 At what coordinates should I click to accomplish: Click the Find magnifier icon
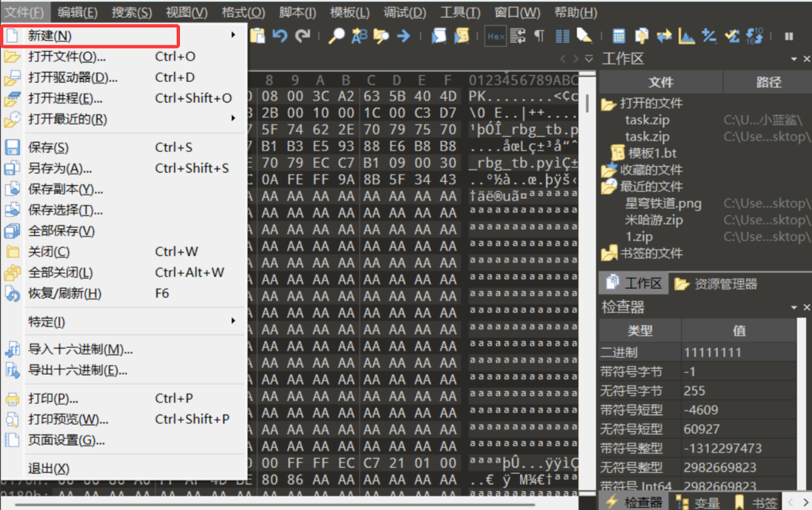point(337,35)
